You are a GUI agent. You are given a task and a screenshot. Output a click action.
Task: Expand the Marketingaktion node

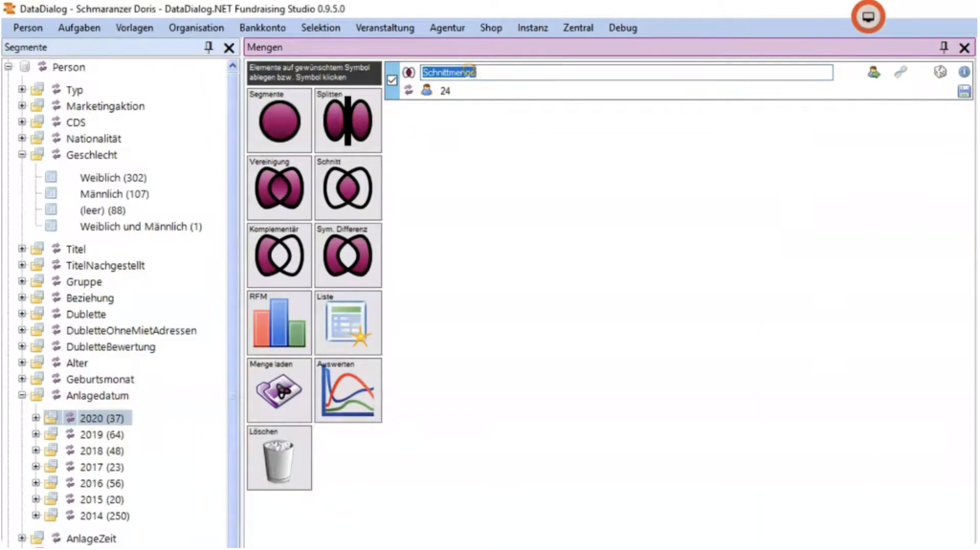(x=22, y=105)
